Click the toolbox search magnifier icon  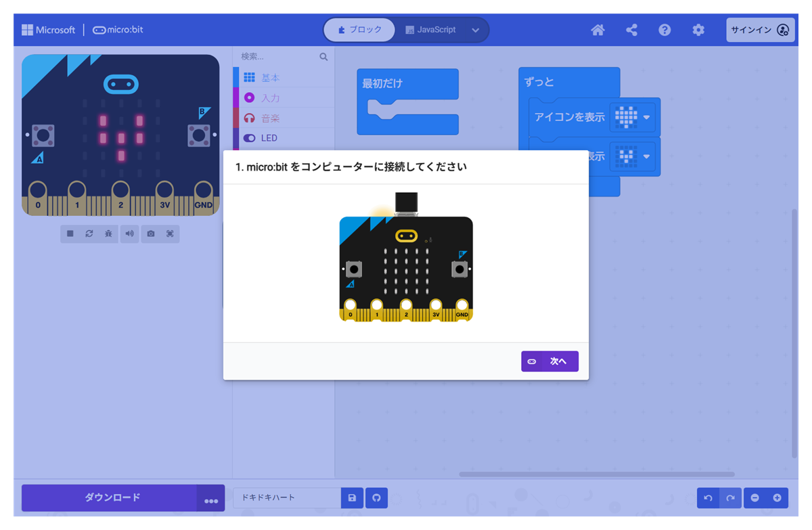click(323, 57)
